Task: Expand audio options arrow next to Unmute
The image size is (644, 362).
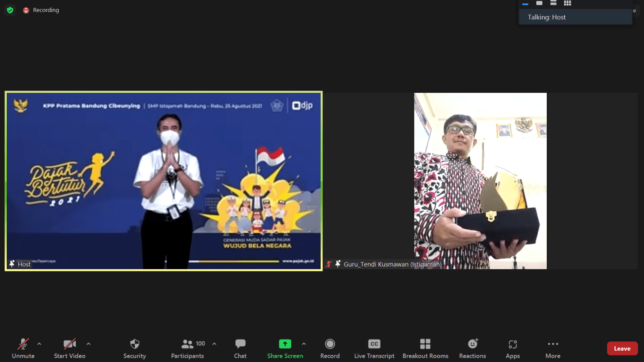Action: (39, 344)
